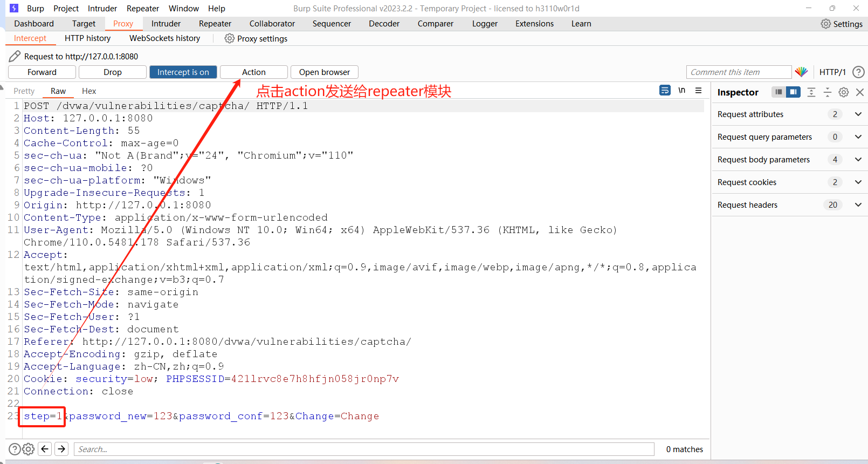Go to the next search match arrow
This screenshot has height=464, width=868.
pos(62,449)
